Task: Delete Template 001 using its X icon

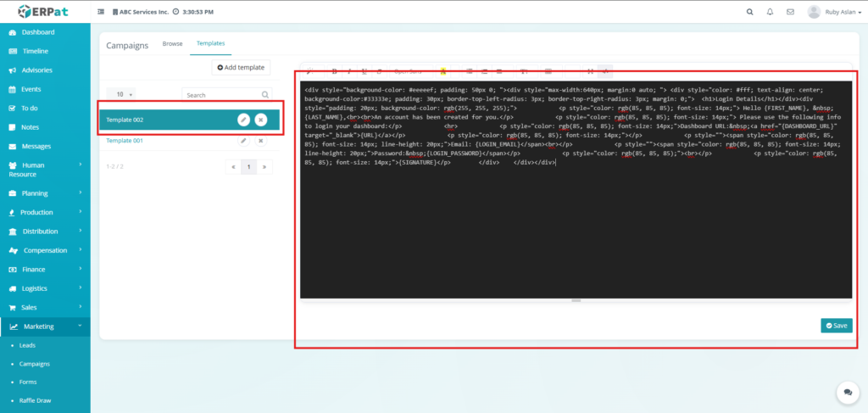Action: 260,141
